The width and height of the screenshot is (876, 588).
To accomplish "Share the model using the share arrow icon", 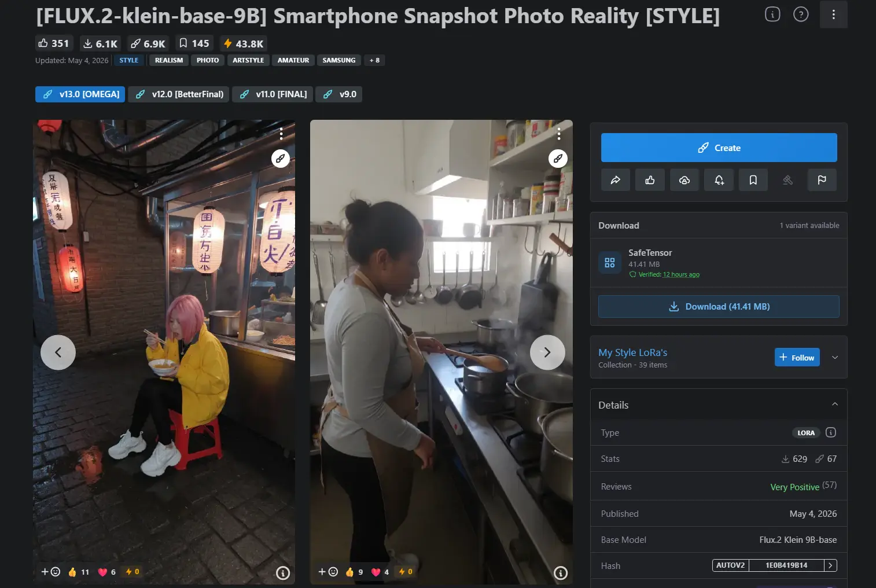I will tap(616, 180).
